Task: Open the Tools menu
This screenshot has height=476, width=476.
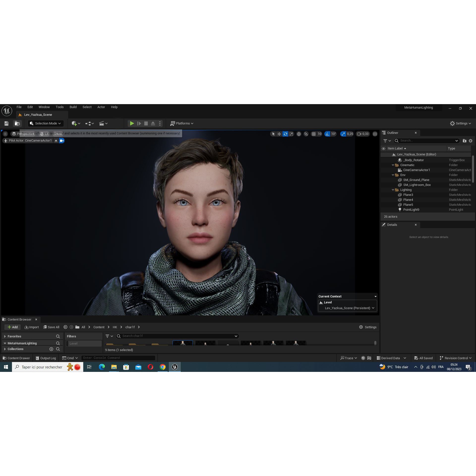Action: pos(59,107)
